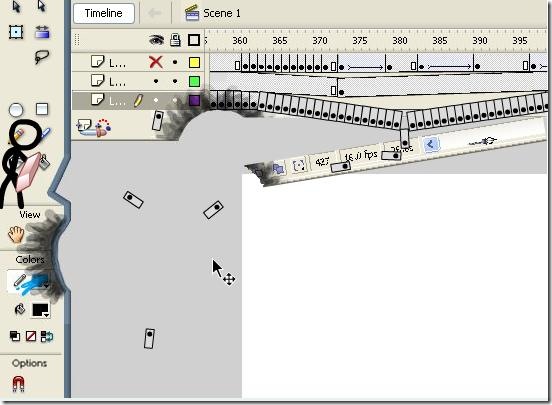Click the purple outline swatch of bottom layer
Image resolution: width=552 pixels, height=405 pixels.
(194, 101)
